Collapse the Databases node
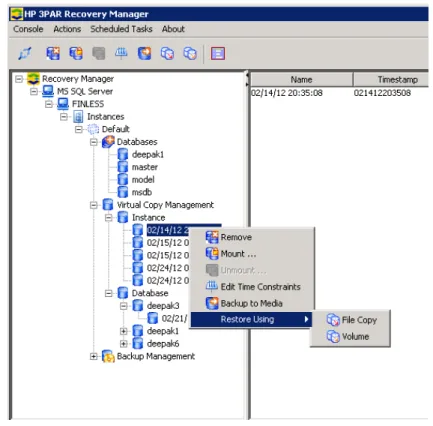Viewport: 433px width, 426px height. coord(94,142)
